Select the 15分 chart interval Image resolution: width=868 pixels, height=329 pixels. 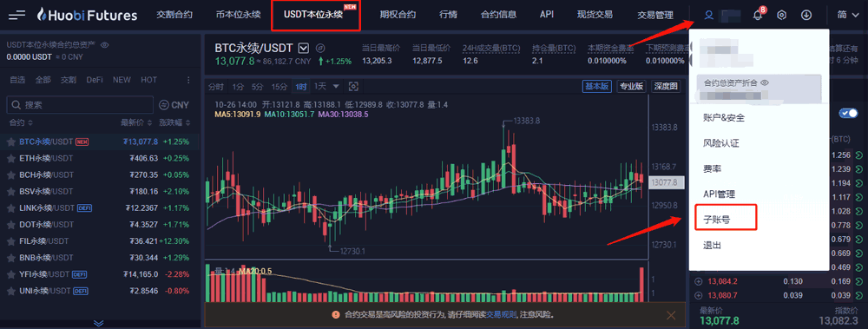coord(279,87)
